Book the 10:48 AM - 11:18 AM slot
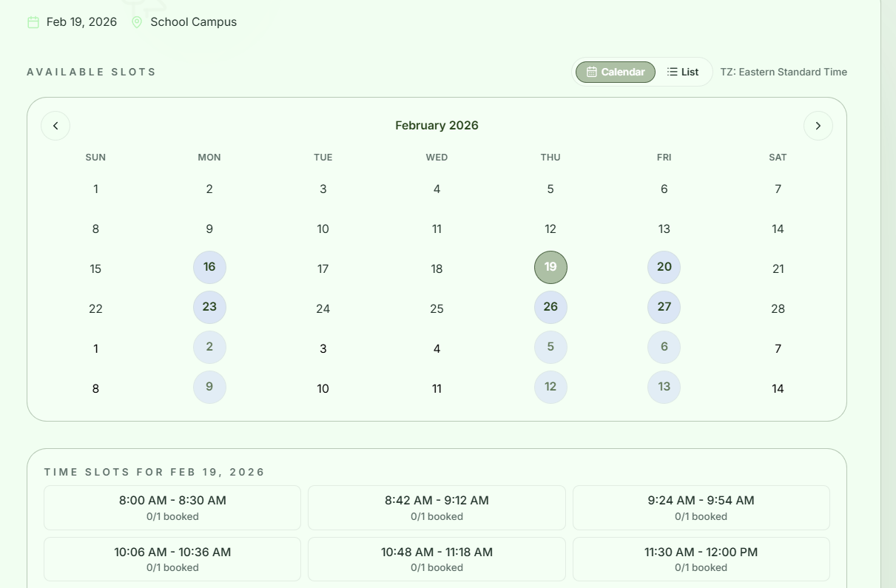The width and height of the screenshot is (896, 588). [x=437, y=559]
